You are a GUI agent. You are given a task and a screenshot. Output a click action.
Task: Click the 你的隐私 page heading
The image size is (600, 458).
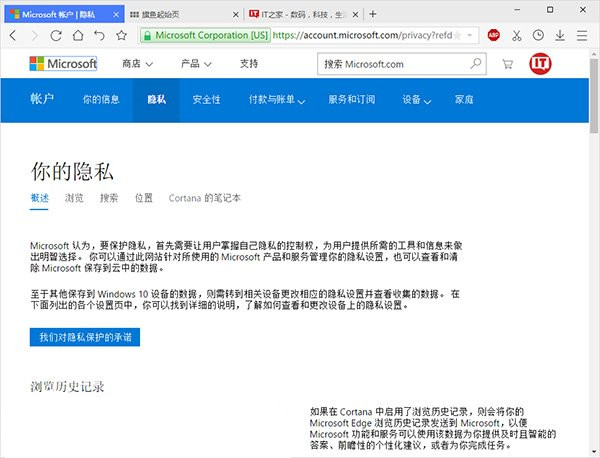tap(72, 171)
